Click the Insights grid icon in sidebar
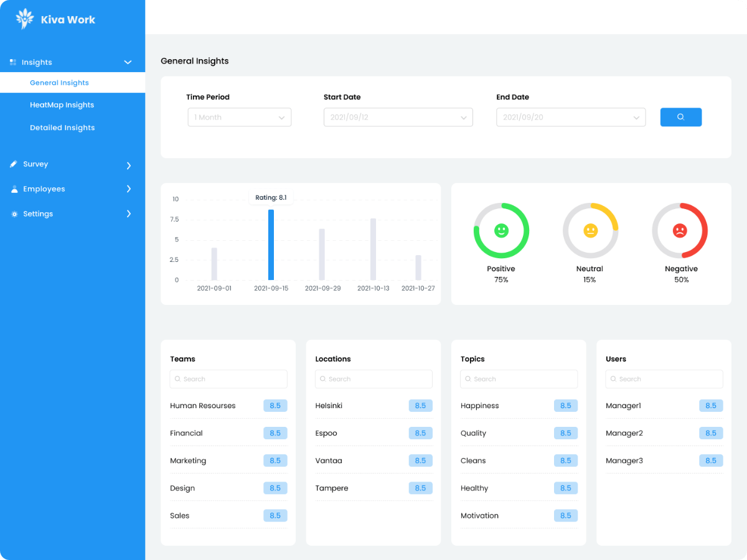Screen dimensions: 747x560 tap(13, 62)
